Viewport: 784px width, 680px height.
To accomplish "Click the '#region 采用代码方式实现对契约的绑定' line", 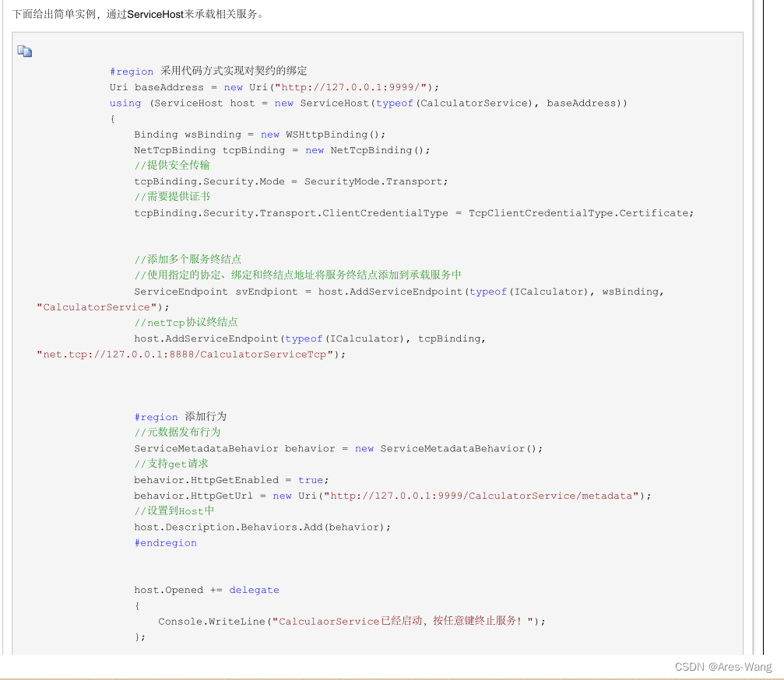I will 209,71.
